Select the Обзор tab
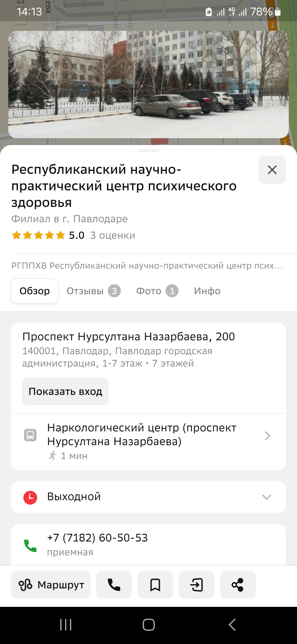 (35, 291)
